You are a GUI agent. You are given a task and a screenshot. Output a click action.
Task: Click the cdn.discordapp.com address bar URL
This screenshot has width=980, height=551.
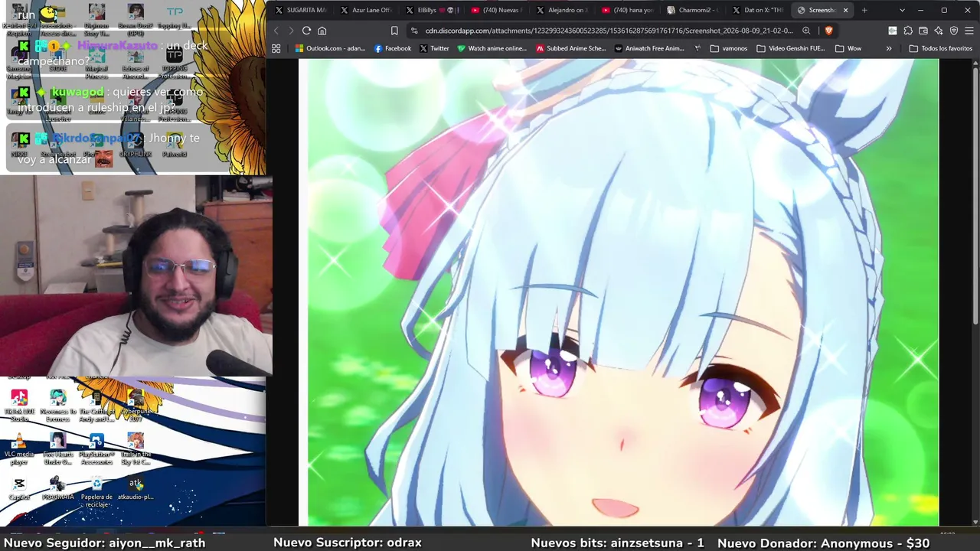pos(609,31)
